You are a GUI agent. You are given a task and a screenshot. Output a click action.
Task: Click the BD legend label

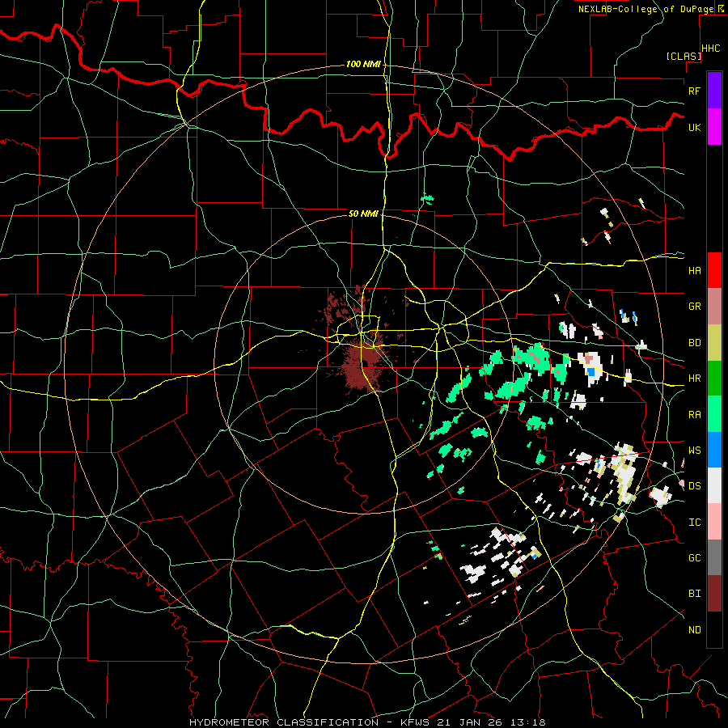coord(694,343)
